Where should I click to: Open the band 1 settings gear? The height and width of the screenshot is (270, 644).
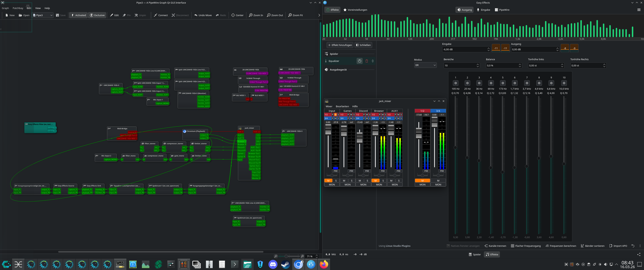tap(455, 83)
